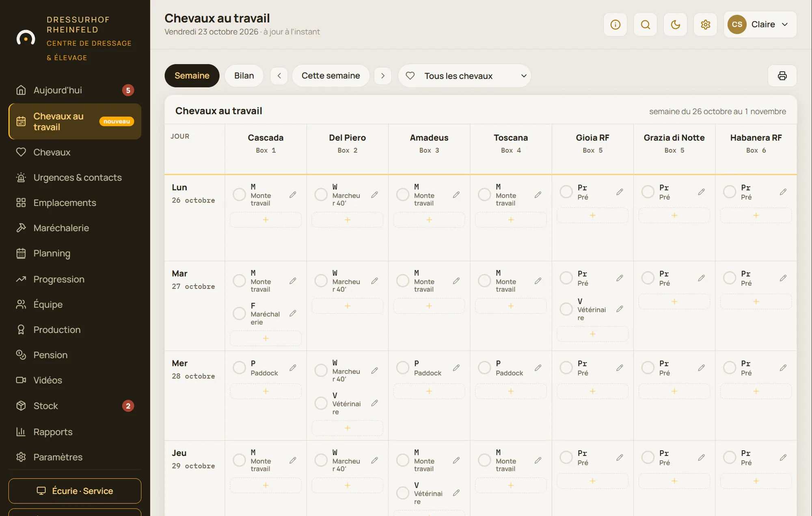Open search with the magnifier icon
This screenshot has height=516, width=812.
[645, 24]
